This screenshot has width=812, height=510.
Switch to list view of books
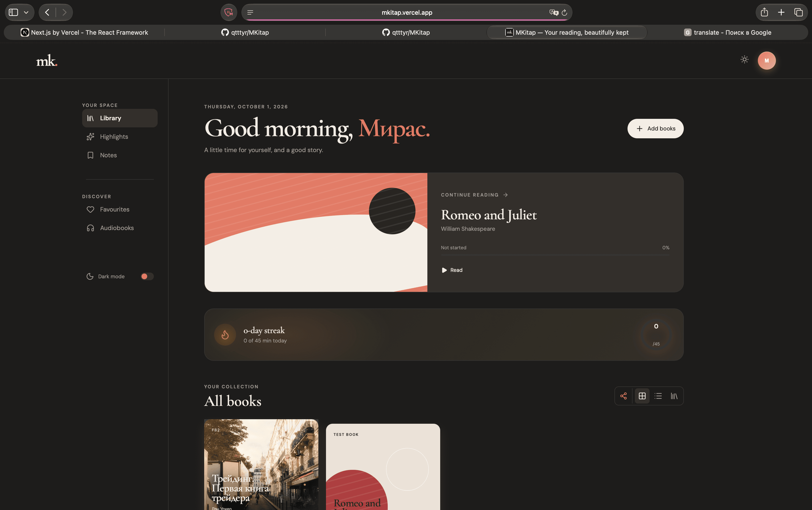click(658, 396)
